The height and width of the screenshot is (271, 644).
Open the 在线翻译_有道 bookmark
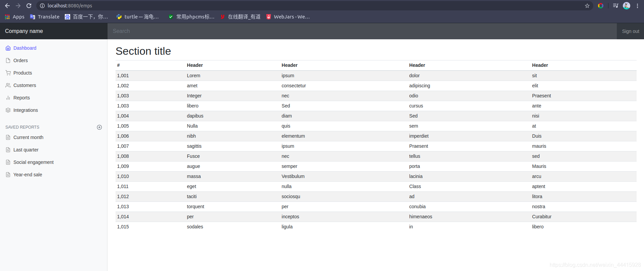click(240, 17)
